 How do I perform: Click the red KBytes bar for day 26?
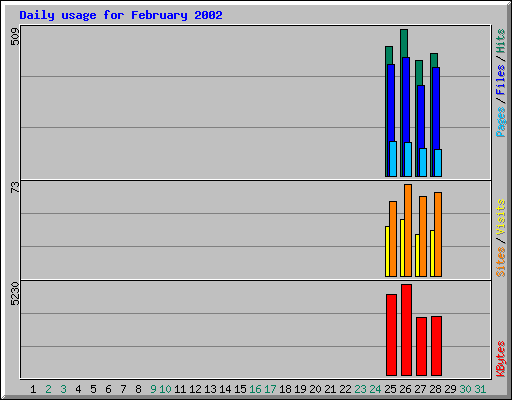click(x=407, y=330)
